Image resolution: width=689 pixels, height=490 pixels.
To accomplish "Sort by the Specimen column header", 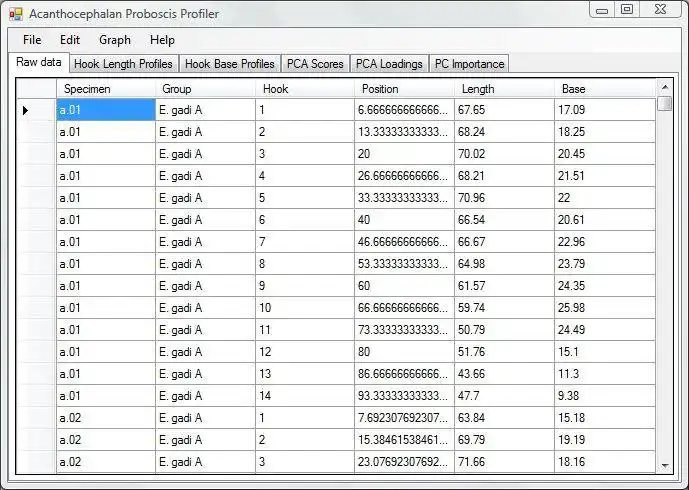I will point(106,89).
